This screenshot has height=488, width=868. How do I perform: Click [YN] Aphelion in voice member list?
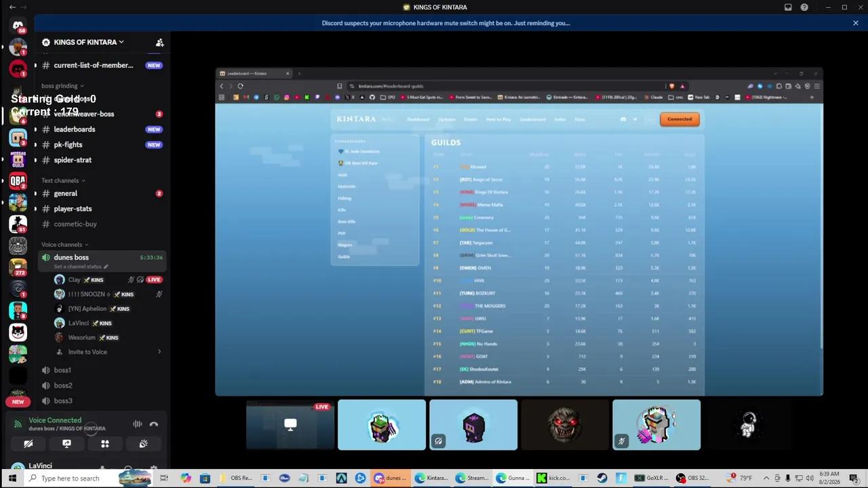pyautogui.click(x=87, y=308)
